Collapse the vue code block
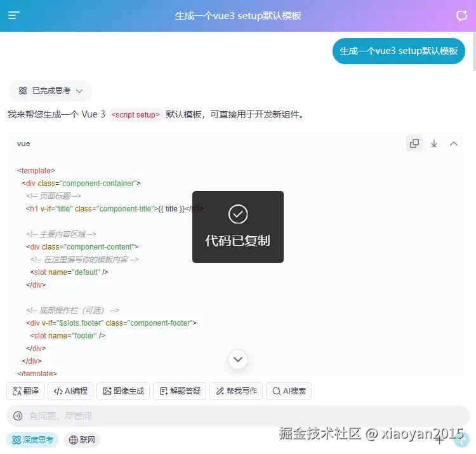476x454 pixels. point(454,144)
